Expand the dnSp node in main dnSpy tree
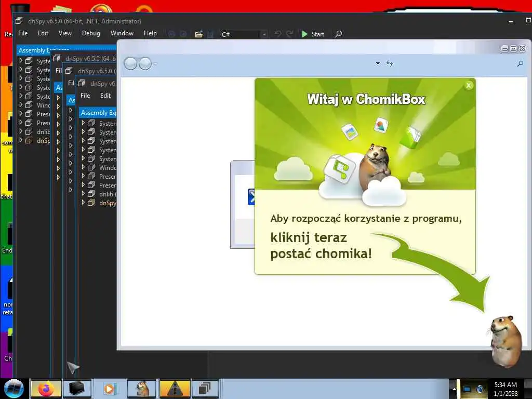This screenshot has width=532, height=399. pyautogui.click(x=21, y=140)
